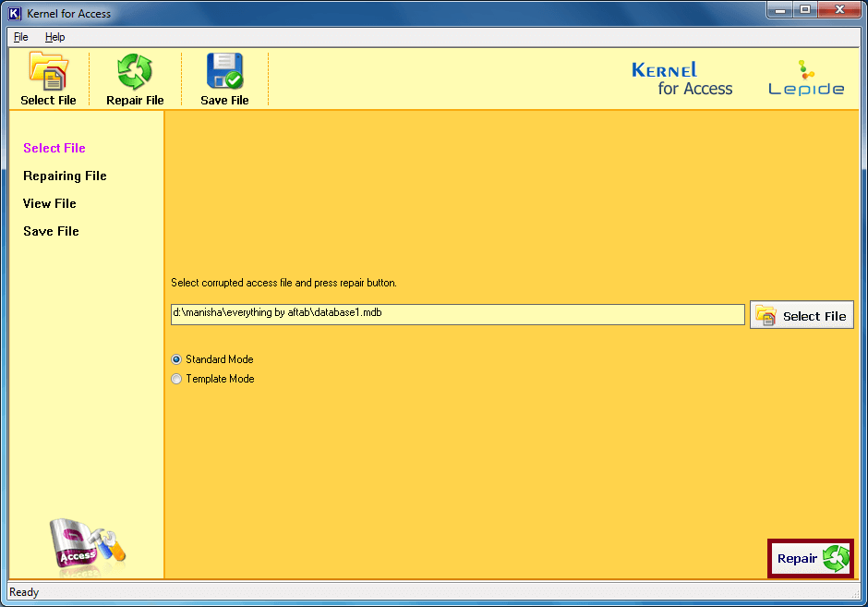This screenshot has height=607, width=868.
Task: Click the Kernel for Access logo
Action: coord(681,79)
